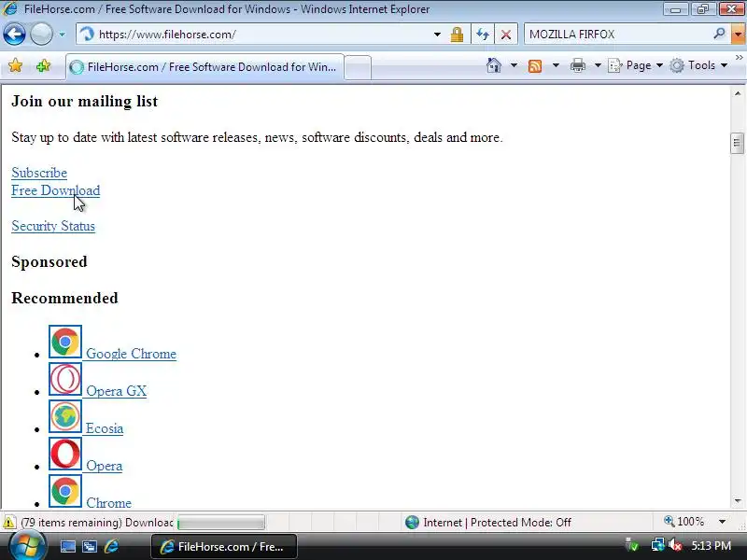This screenshot has height=560, width=747.
Task: Open the Page menu
Action: pos(636,65)
